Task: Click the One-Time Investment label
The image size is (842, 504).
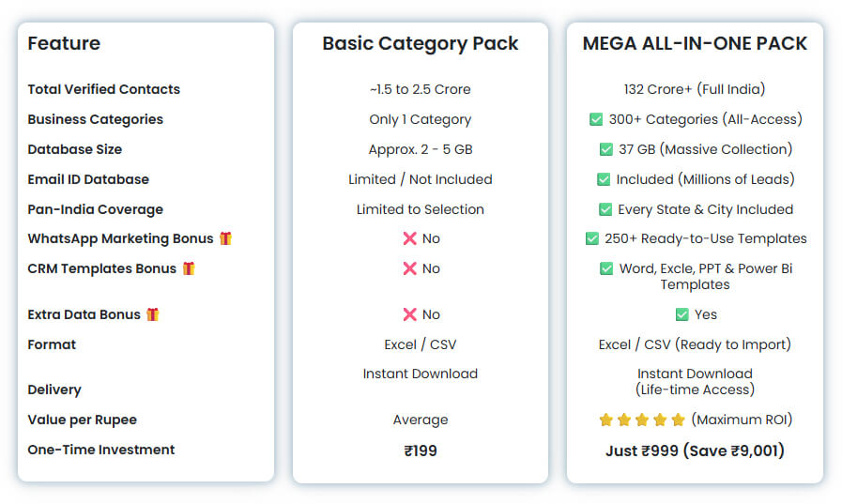Action: (x=101, y=450)
